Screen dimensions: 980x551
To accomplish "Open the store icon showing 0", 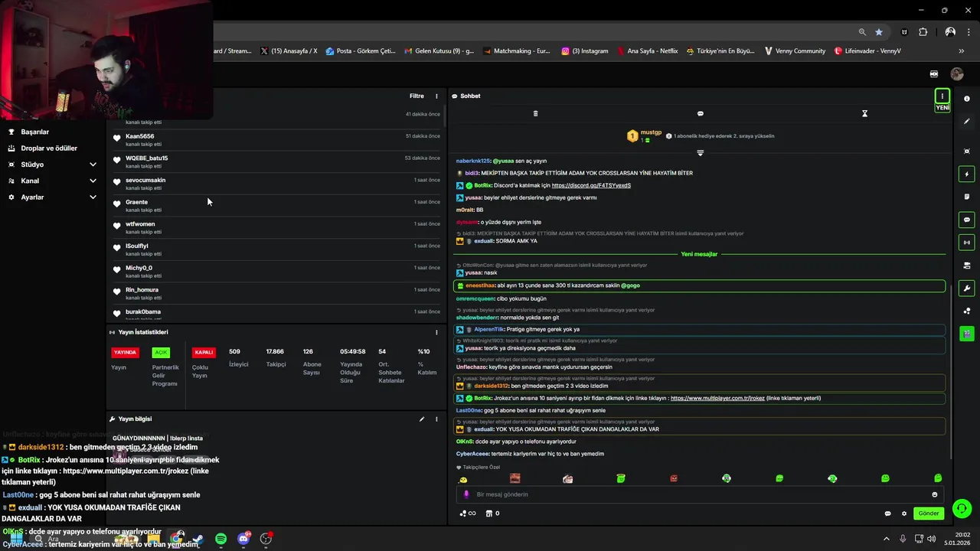I will click(x=492, y=514).
